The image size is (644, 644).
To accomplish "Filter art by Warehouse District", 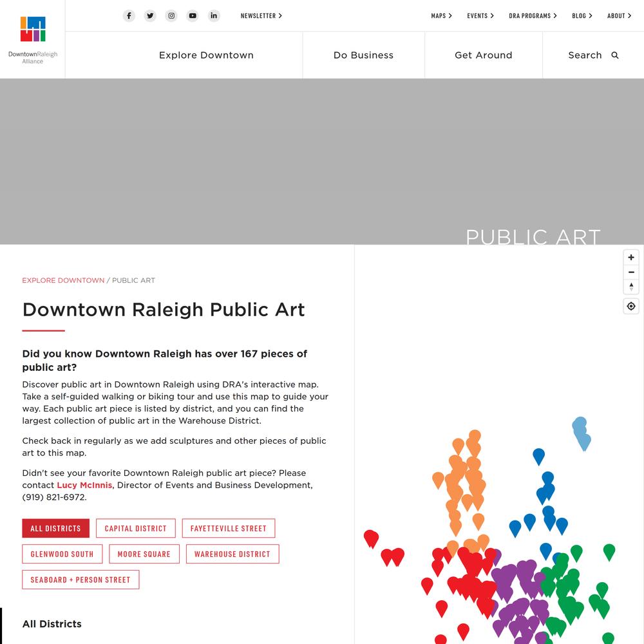I will tap(232, 554).
